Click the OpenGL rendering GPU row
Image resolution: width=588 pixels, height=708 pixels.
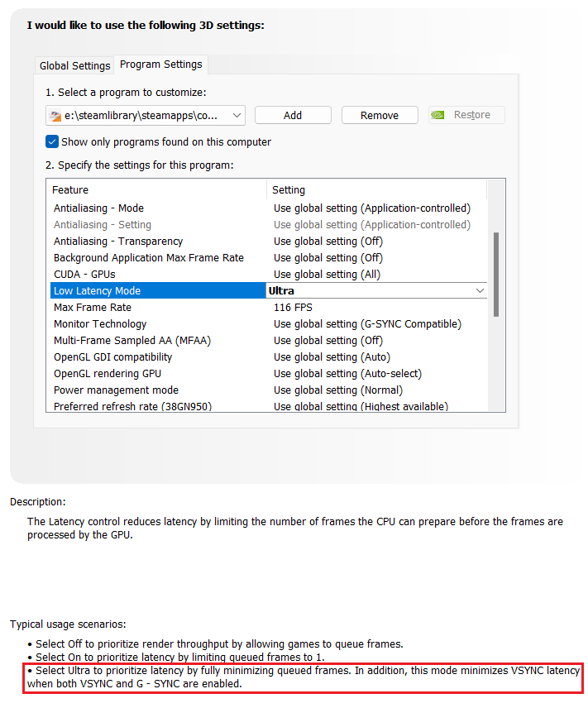(108, 374)
